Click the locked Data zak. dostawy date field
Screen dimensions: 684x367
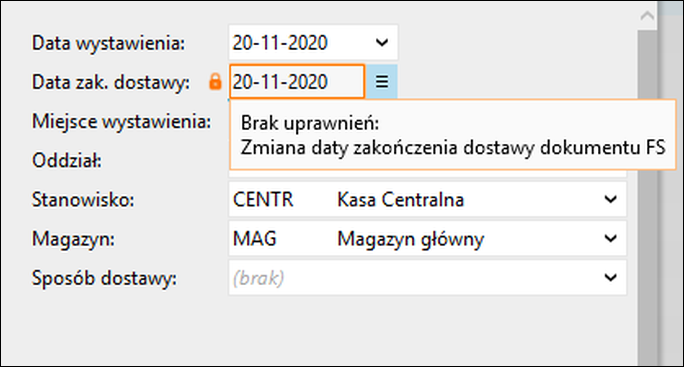297,82
